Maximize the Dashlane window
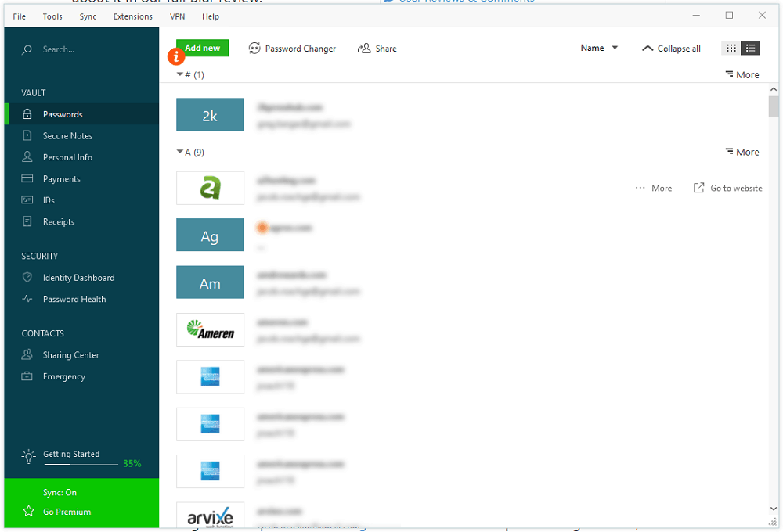The width and height of the screenshot is (783, 532). click(x=729, y=16)
